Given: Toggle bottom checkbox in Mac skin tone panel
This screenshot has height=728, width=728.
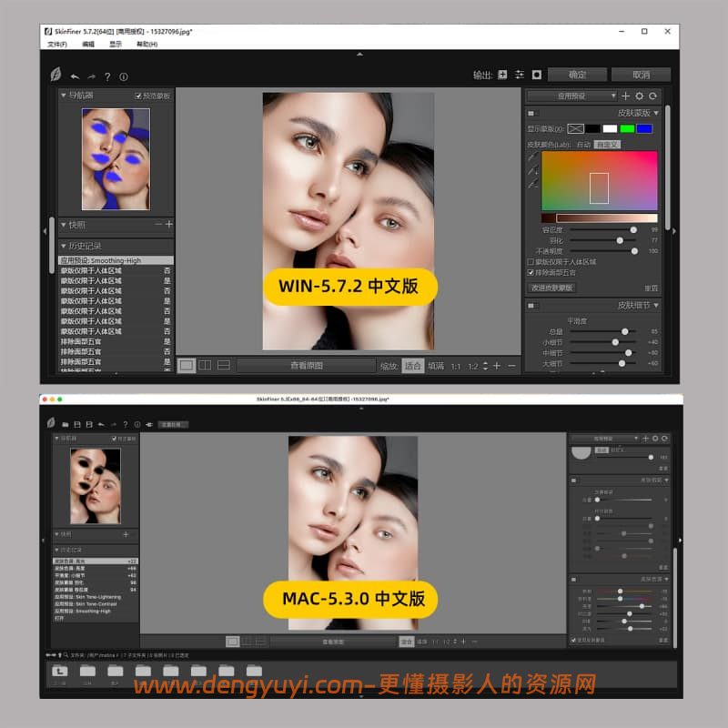Looking at the screenshot, I should [573, 641].
